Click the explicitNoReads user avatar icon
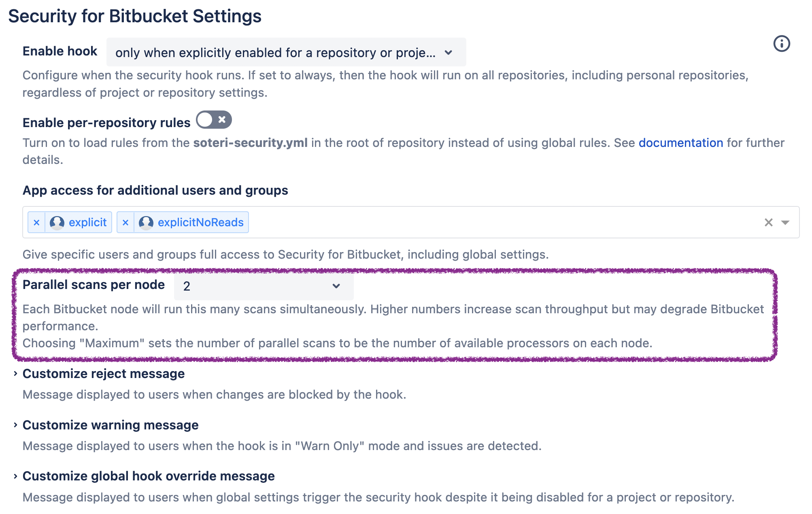The width and height of the screenshot is (812, 514). (146, 222)
